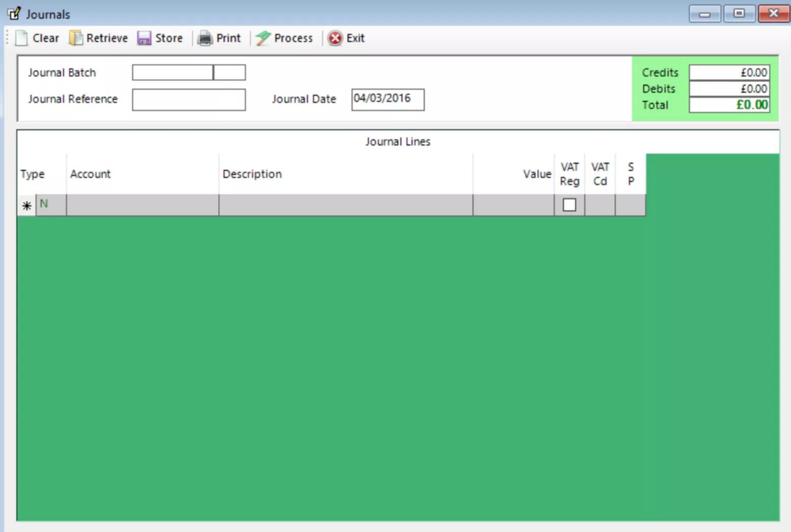This screenshot has width=791, height=532.
Task: Click the small second segment of Journal Batch
Action: point(231,73)
